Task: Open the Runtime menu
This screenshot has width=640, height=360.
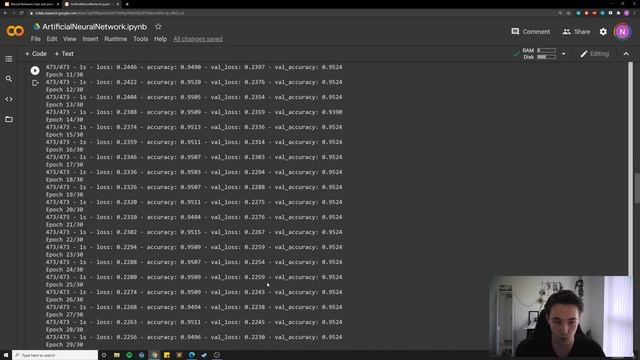Action: coord(116,39)
